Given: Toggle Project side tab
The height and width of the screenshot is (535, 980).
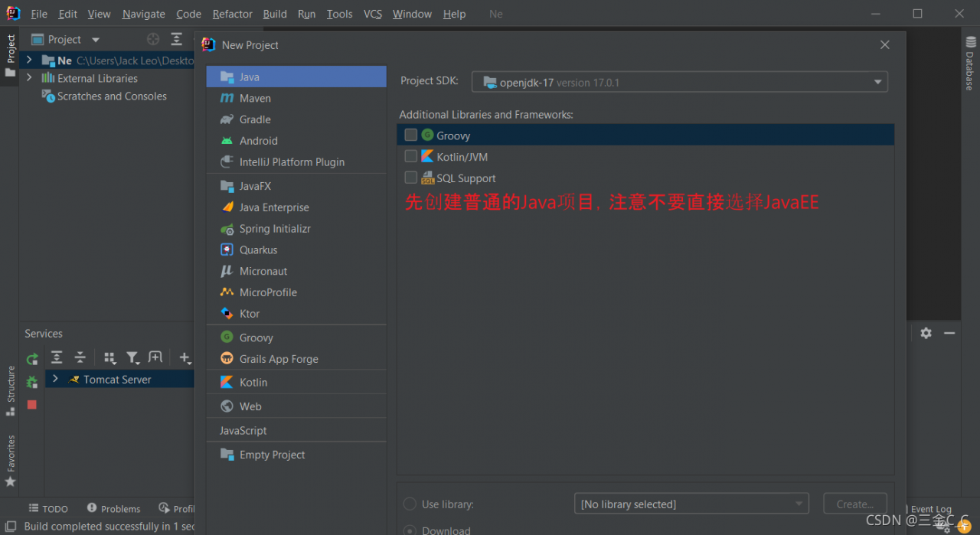Looking at the screenshot, I should [x=11, y=54].
